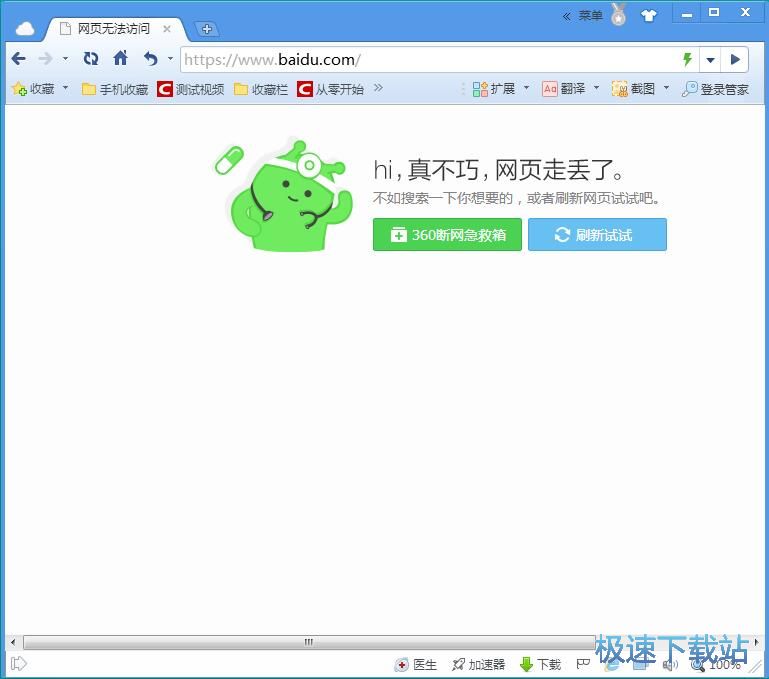Click the 登录管家 login manager button
This screenshot has width=769, height=679.
[x=716, y=89]
